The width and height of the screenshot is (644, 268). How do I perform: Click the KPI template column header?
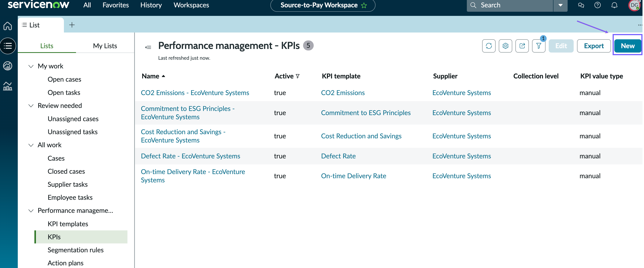click(x=341, y=76)
